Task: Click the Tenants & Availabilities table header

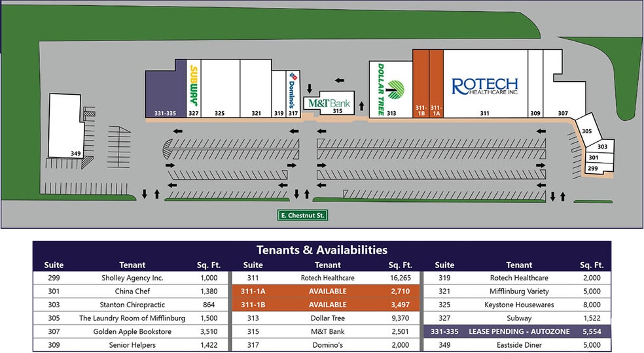Action: point(321,250)
